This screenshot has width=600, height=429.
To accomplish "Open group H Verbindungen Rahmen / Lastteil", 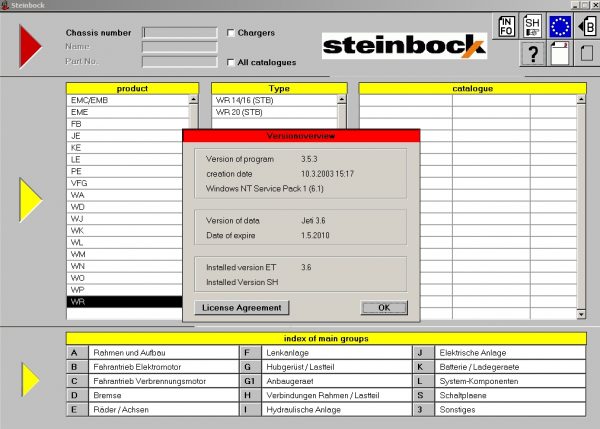I will click(326, 395).
